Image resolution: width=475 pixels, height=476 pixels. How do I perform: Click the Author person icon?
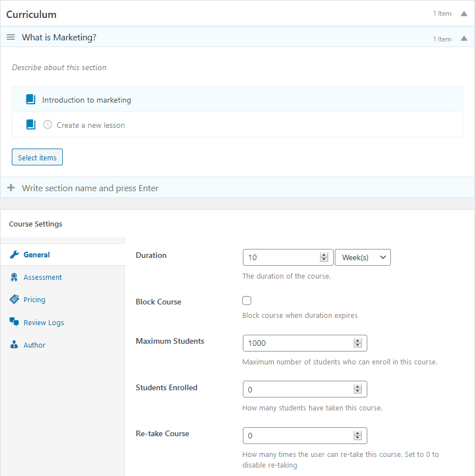pos(14,345)
